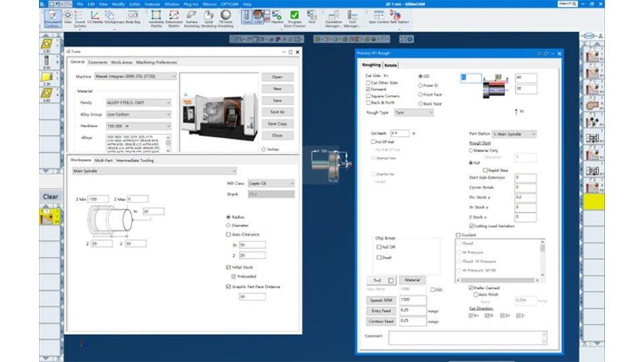Switch to the Comments tab
This screenshot has width=644, height=362.
click(97, 62)
